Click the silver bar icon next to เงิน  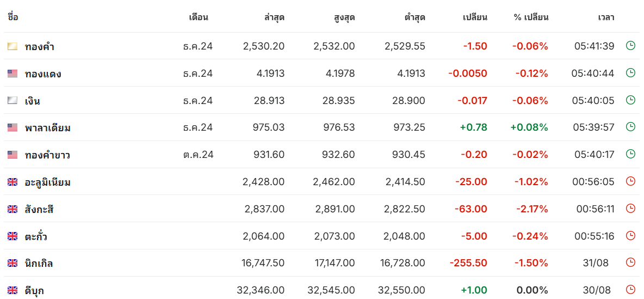tap(13, 101)
